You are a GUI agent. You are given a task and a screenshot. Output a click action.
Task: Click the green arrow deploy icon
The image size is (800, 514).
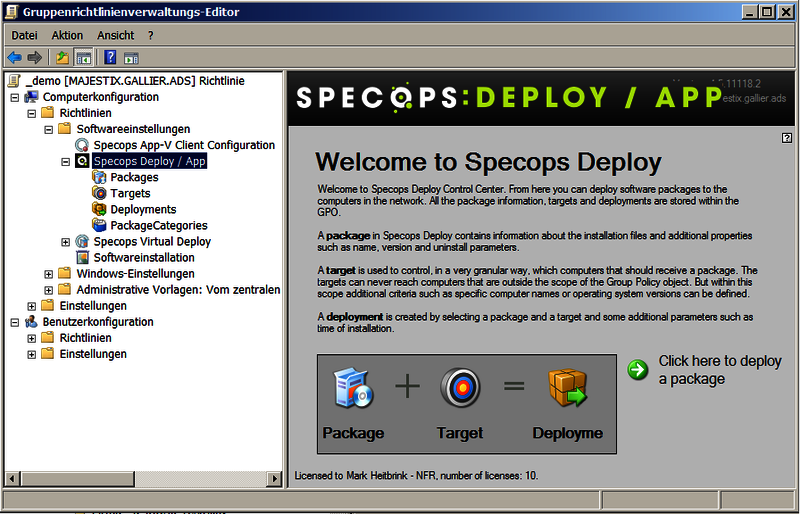(638, 370)
